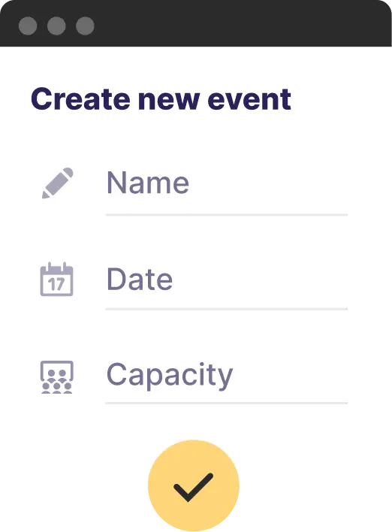392x532 pixels.
Task: Click the underline below Date
Action: click(227, 309)
